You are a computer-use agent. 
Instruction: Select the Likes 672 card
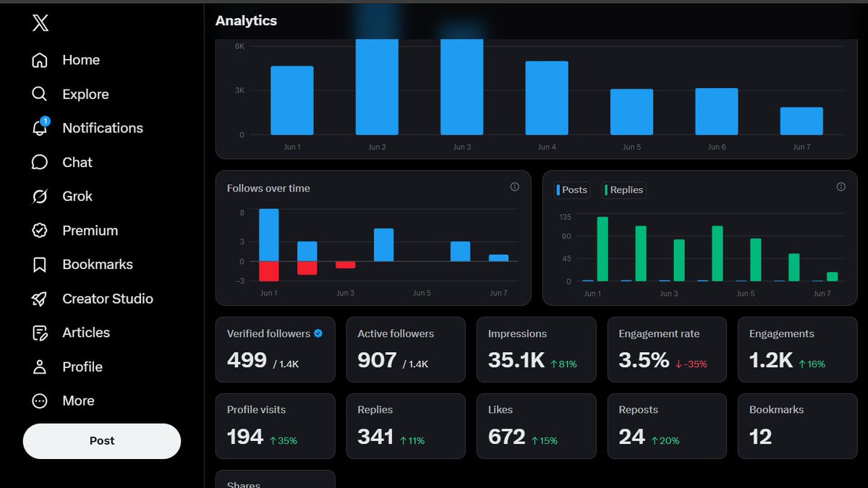coord(537,426)
